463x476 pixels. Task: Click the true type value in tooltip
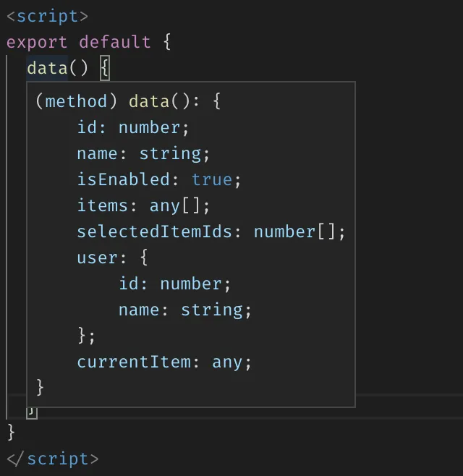(x=211, y=179)
